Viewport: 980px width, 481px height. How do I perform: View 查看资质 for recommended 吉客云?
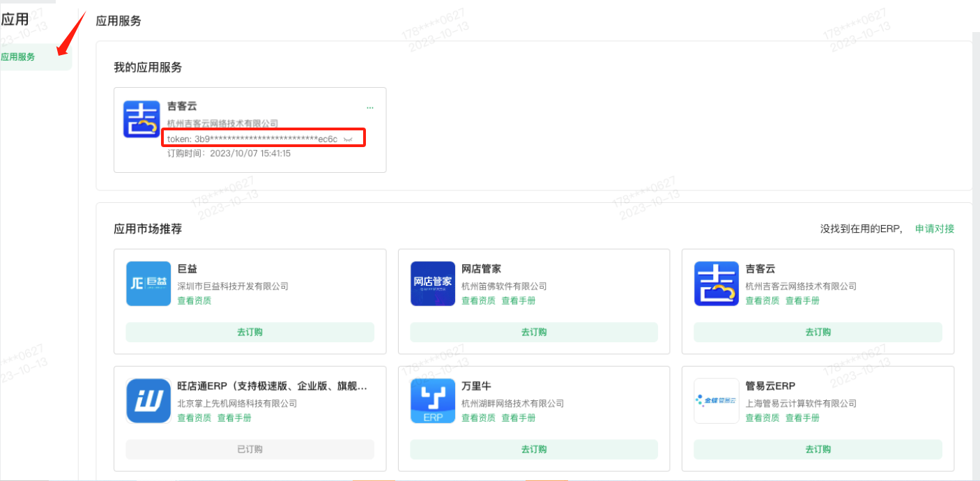tap(763, 300)
